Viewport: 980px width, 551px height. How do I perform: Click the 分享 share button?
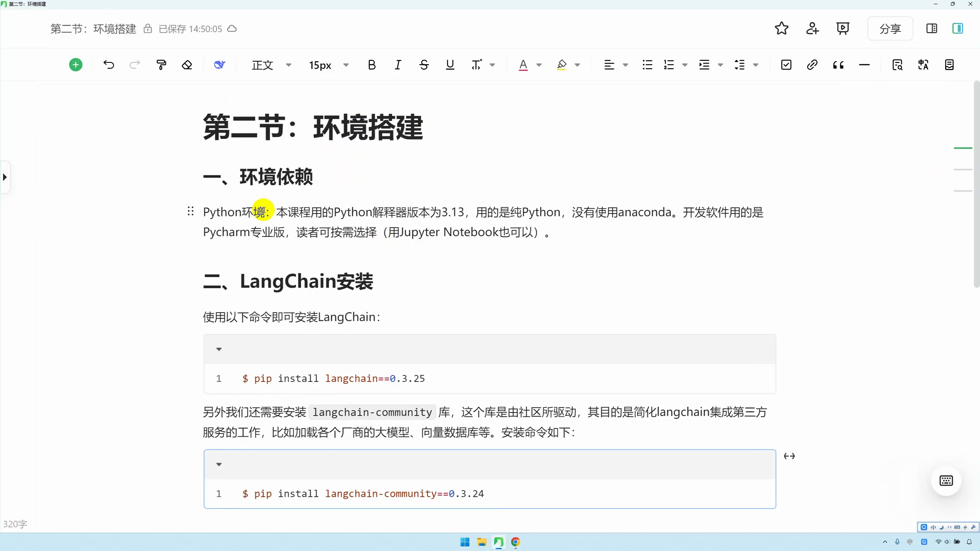[x=890, y=28]
